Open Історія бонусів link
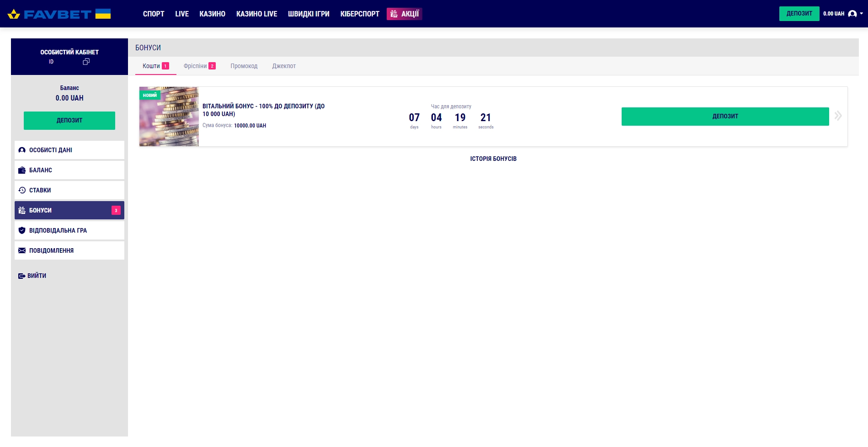This screenshot has width=868, height=447. click(493, 159)
